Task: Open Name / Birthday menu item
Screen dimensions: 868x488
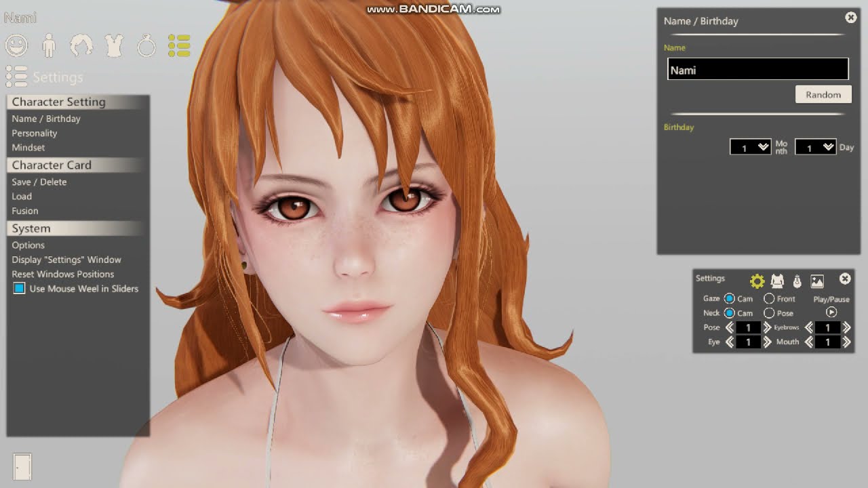Action: pos(46,119)
